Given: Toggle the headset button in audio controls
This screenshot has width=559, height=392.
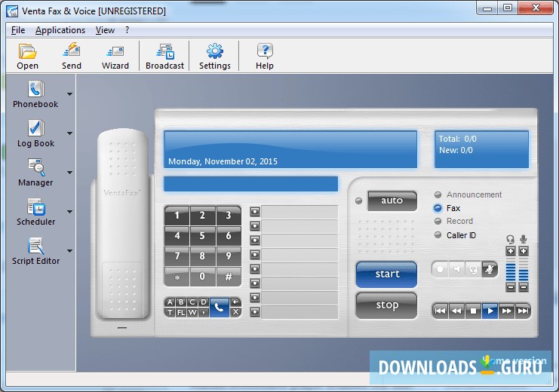Looking at the screenshot, I should (473, 269).
